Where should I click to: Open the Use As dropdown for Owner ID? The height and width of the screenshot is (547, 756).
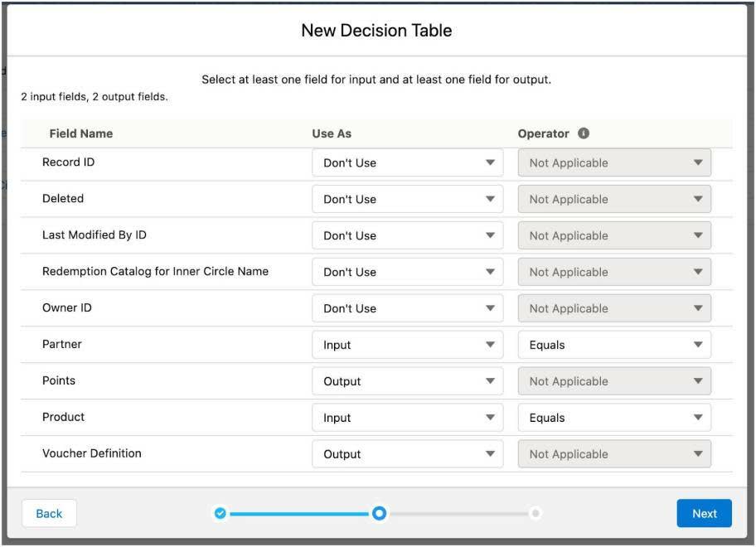[407, 307]
